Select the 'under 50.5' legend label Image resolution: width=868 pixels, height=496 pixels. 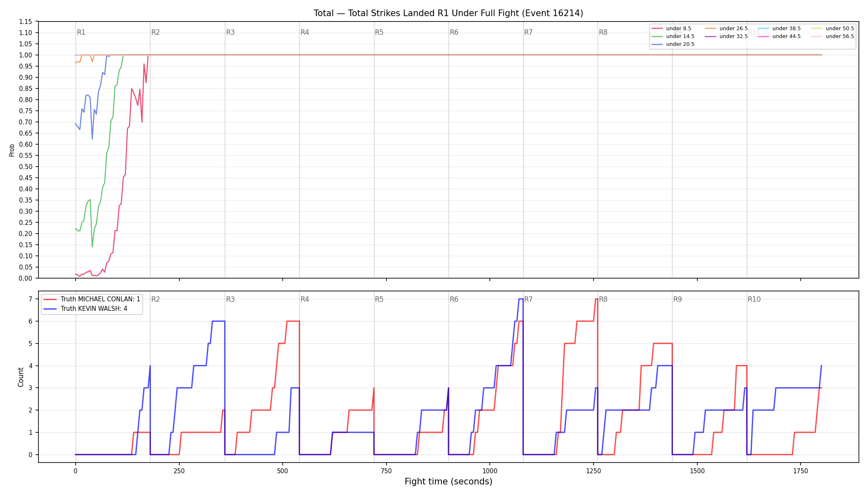click(x=840, y=29)
